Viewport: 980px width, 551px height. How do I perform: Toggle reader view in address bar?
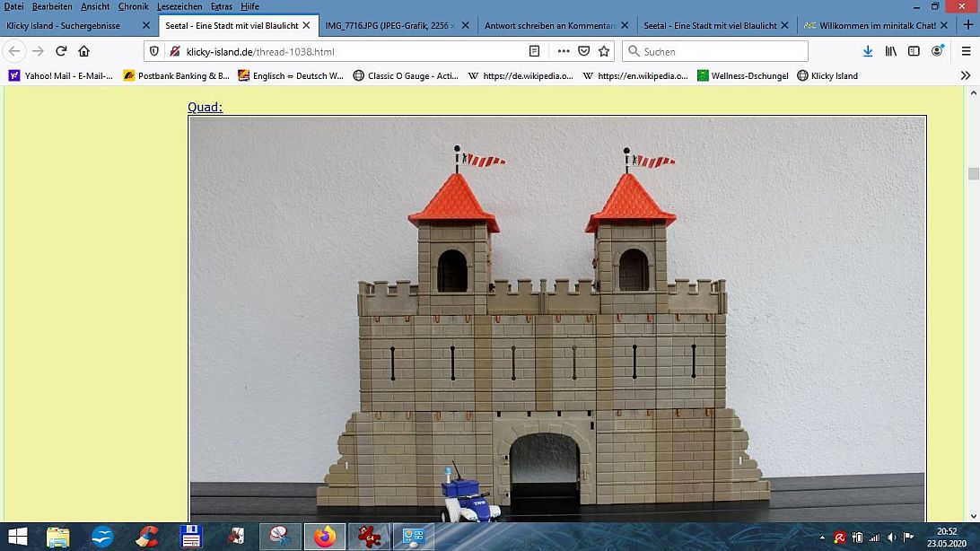point(535,51)
